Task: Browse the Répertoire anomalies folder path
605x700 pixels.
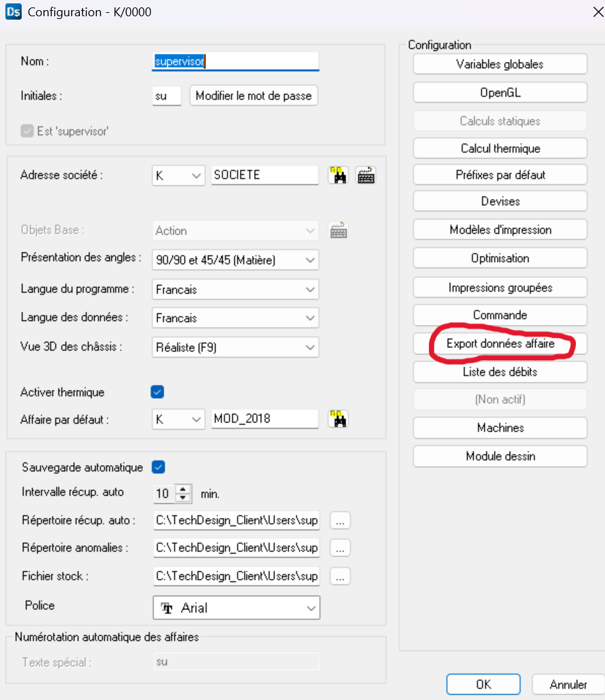Action: tap(339, 548)
